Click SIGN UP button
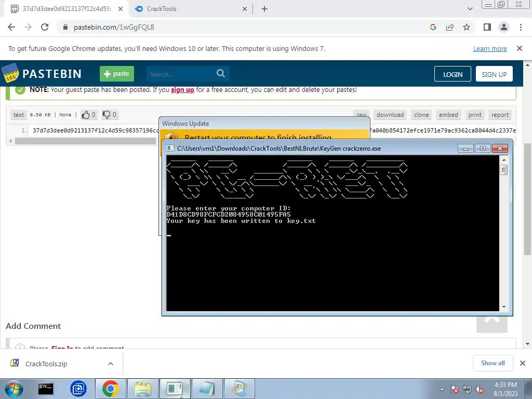 494,74
